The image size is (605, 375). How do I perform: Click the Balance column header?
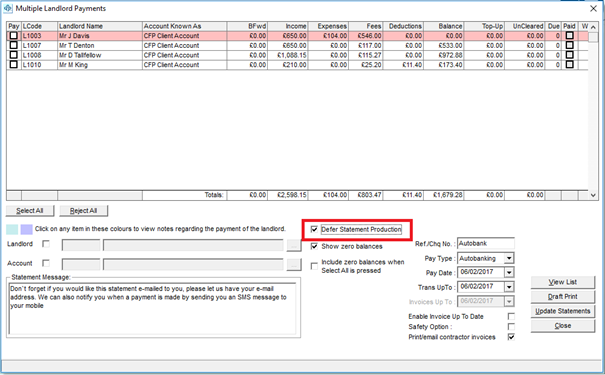pos(444,26)
